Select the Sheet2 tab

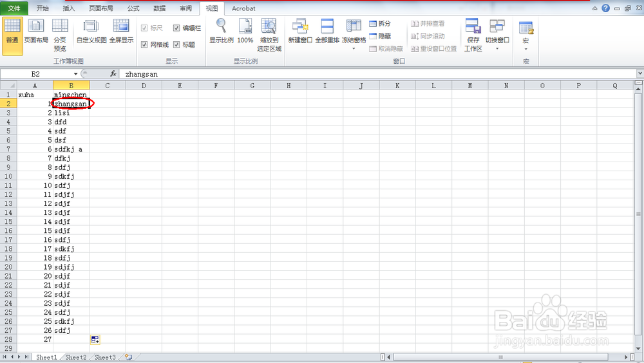(76, 357)
